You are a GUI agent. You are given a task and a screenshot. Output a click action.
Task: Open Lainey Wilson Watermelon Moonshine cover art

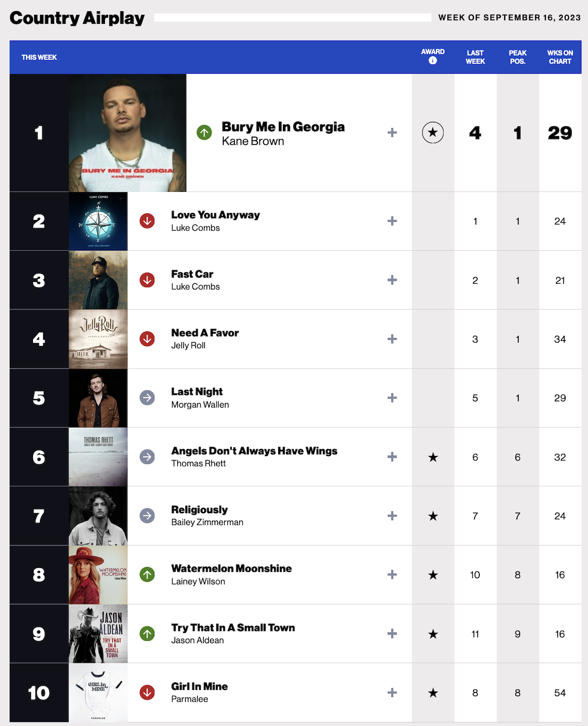98,575
